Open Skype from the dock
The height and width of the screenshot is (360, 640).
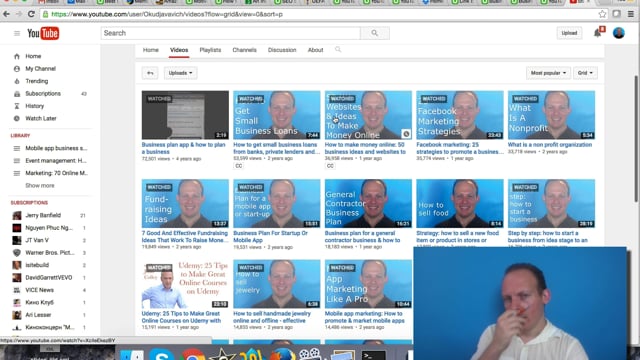pos(162,354)
